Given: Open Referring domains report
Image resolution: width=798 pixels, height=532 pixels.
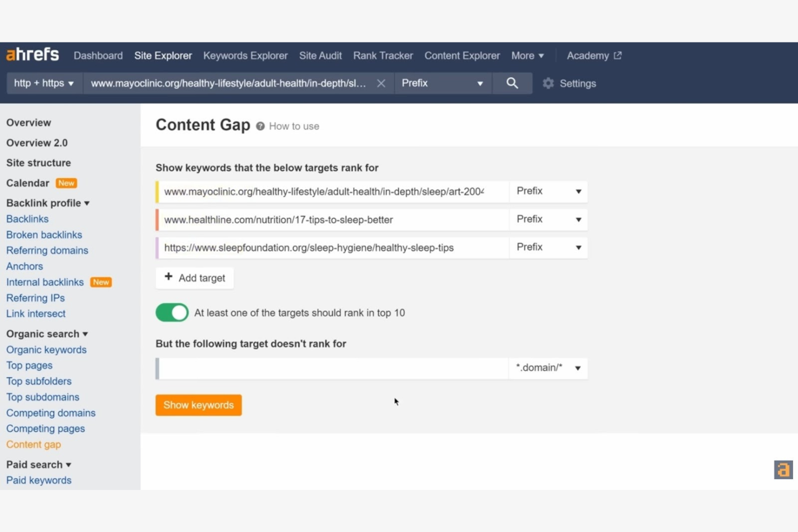Looking at the screenshot, I should [47, 250].
